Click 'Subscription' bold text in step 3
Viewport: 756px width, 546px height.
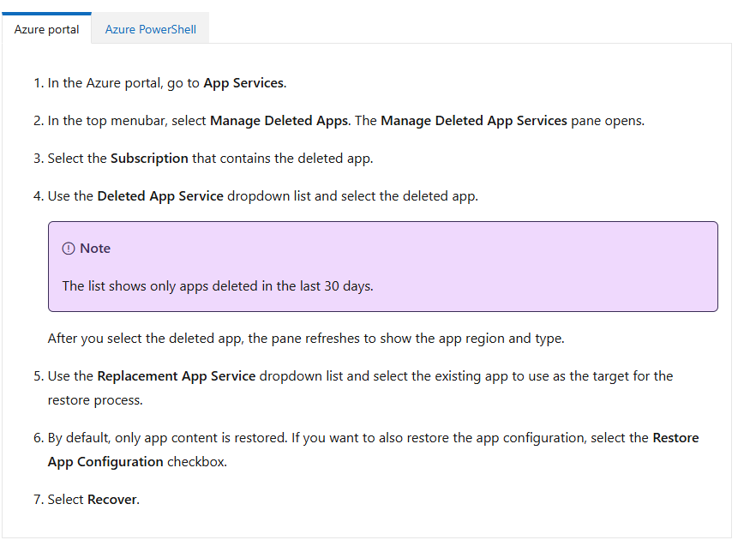(x=149, y=159)
